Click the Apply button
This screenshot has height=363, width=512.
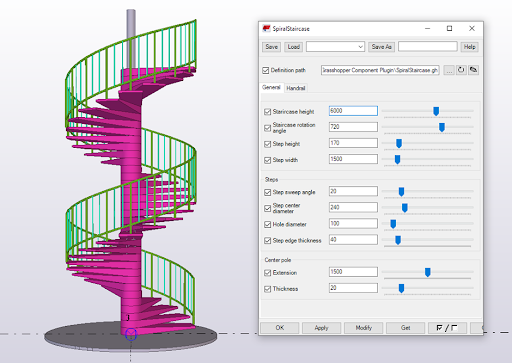(x=321, y=328)
